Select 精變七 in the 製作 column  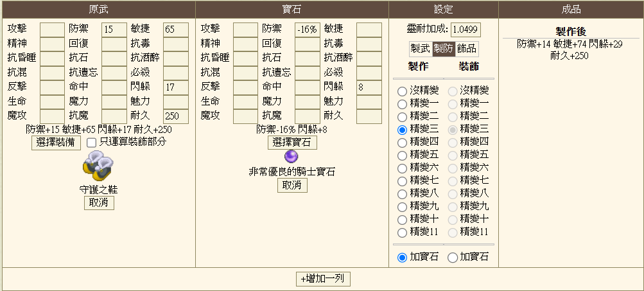tap(402, 181)
